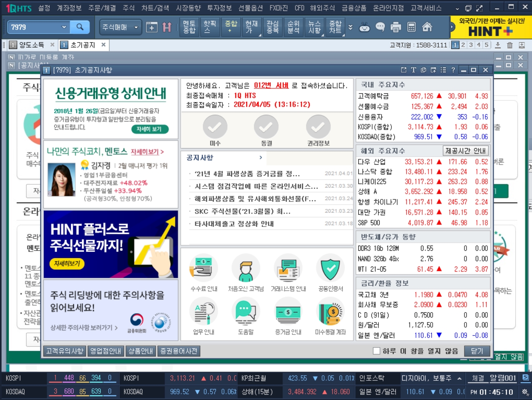Click the printer icon in toolbar

(x=396, y=28)
